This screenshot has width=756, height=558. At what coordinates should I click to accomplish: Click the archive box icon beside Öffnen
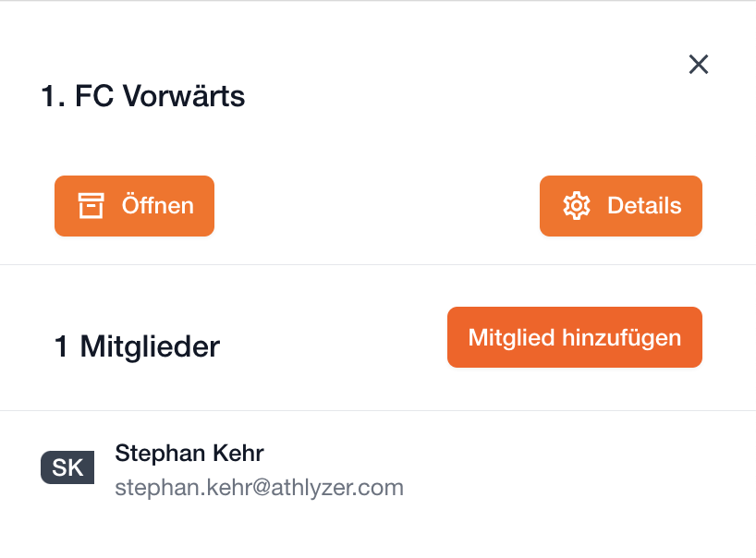click(91, 206)
